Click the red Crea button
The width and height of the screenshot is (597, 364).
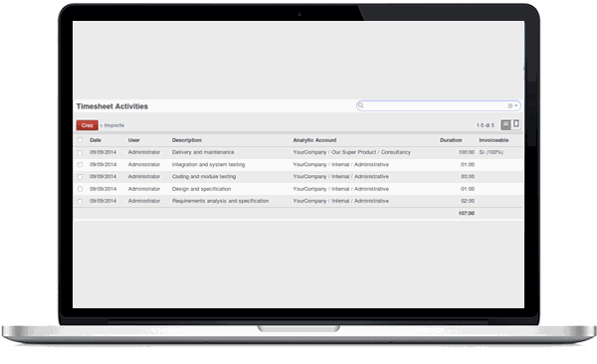(88, 125)
